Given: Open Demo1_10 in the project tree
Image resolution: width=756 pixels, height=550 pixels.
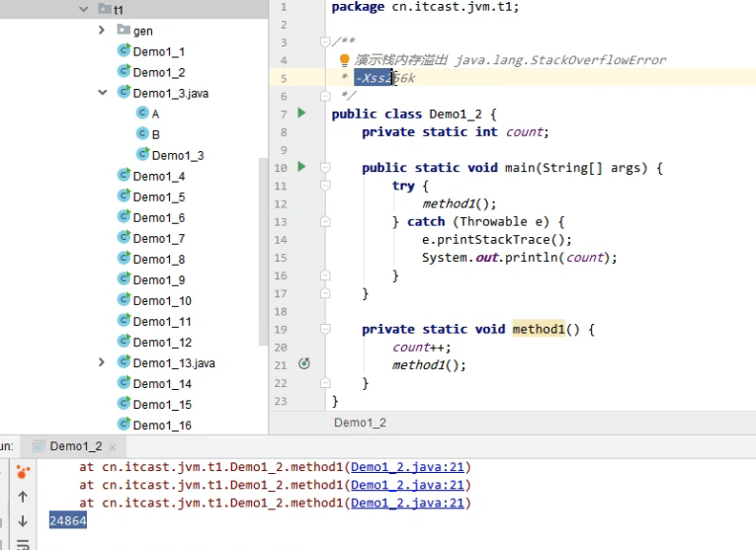Looking at the screenshot, I should 162,300.
